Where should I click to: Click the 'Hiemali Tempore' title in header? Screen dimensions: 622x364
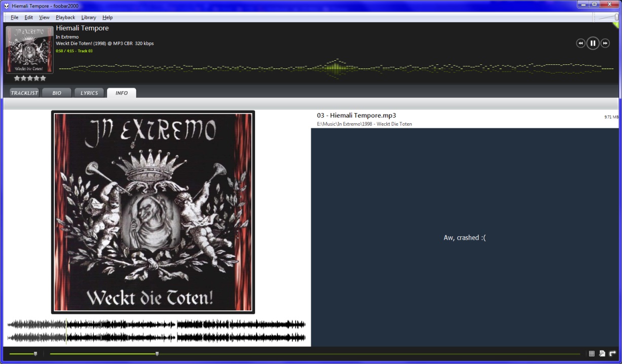[x=82, y=28]
